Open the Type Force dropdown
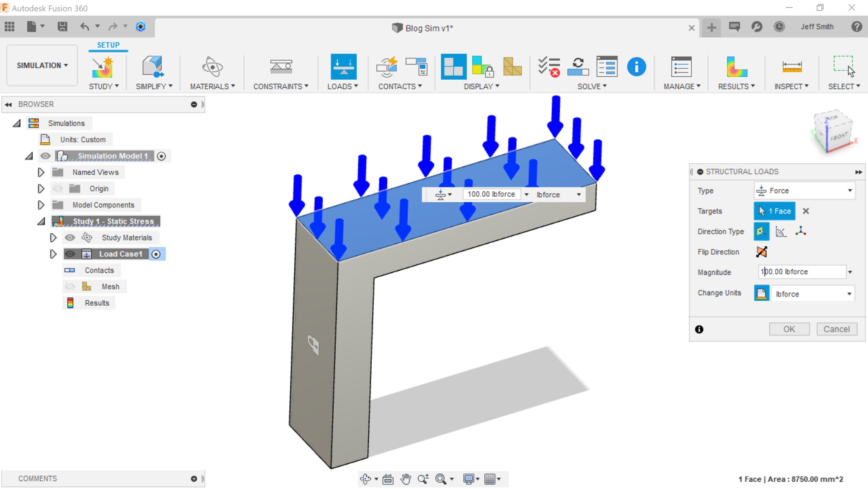 (804, 191)
